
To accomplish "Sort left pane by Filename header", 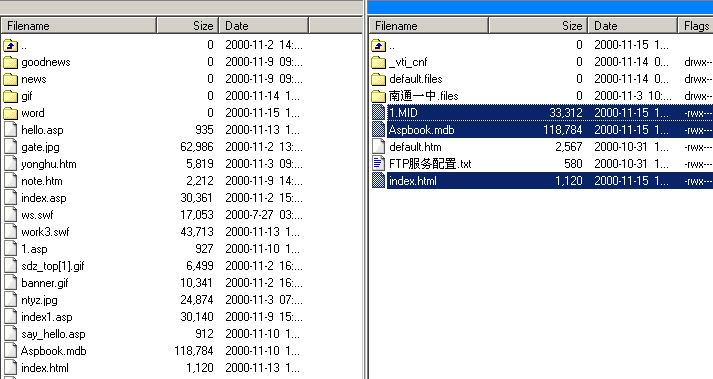I will tap(79, 25).
